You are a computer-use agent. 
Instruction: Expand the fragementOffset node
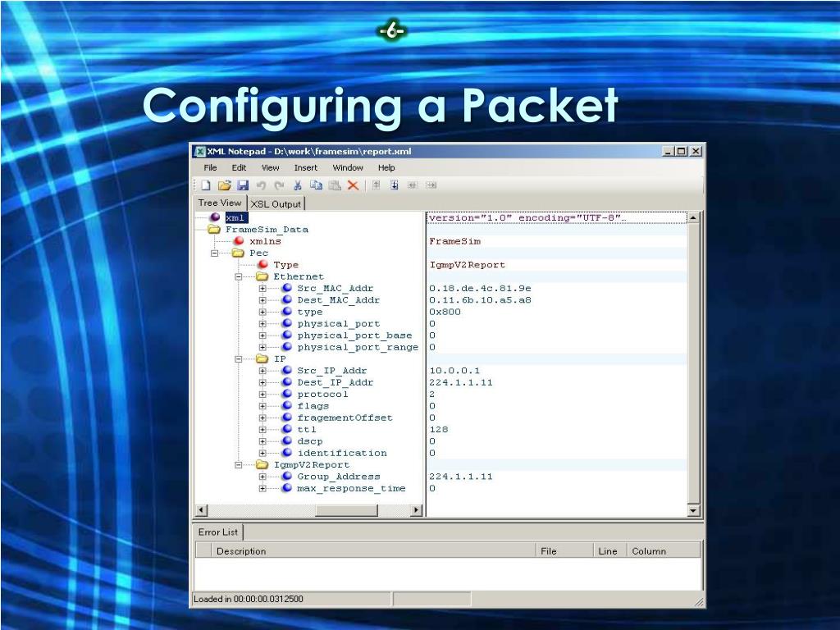[262, 418]
